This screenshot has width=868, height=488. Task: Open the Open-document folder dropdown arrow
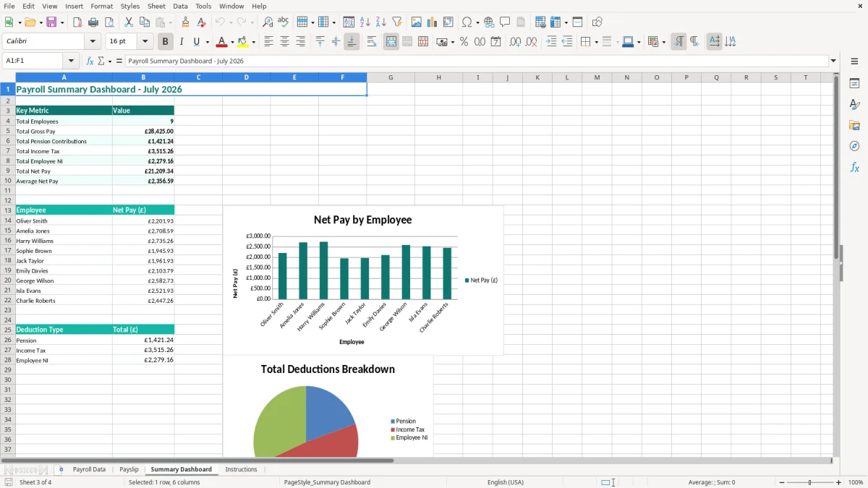tap(40, 22)
